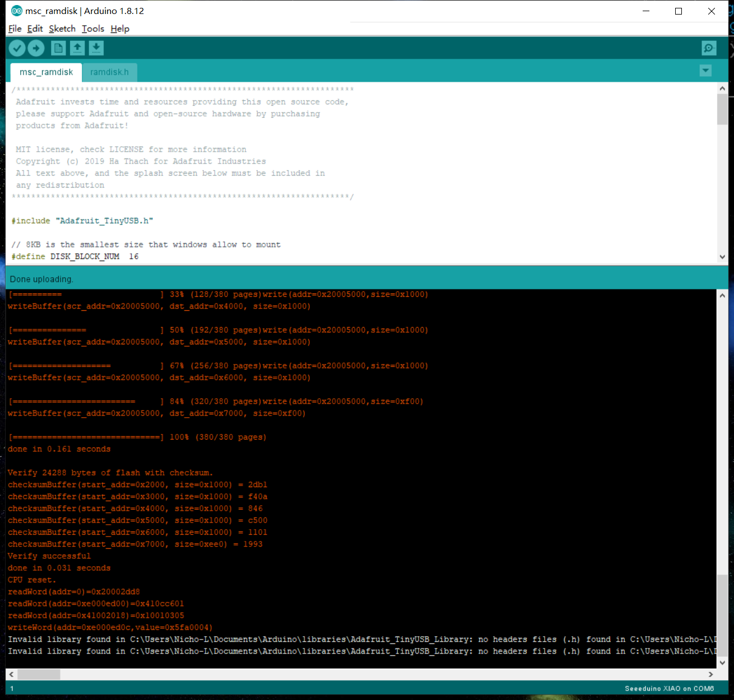Click the #define DISK_BLOCK_NUM 16 line
The height and width of the screenshot is (700, 734).
click(x=75, y=256)
